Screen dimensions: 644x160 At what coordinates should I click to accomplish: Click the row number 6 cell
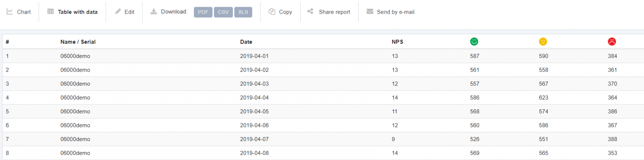coord(7,125)
